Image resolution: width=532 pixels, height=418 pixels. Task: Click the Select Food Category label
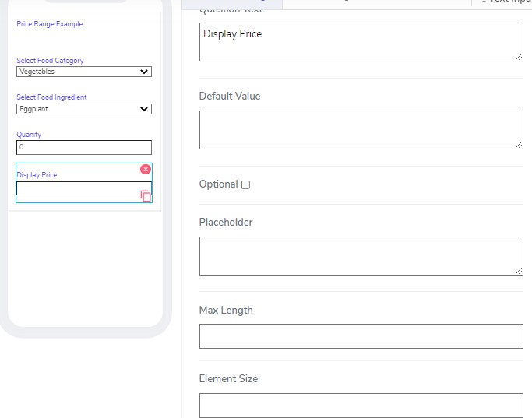point(50,61)
